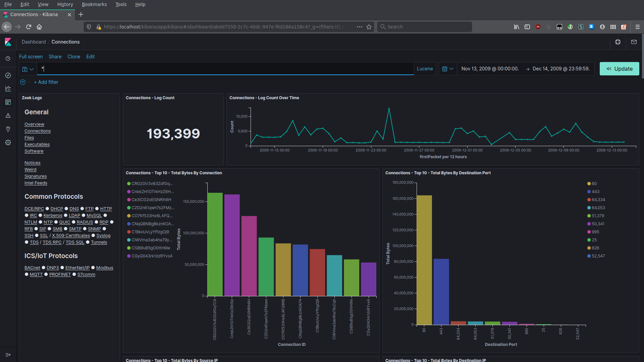
Task: Open Kibana help via the life-ring icon
Action: tap(618, 42)
